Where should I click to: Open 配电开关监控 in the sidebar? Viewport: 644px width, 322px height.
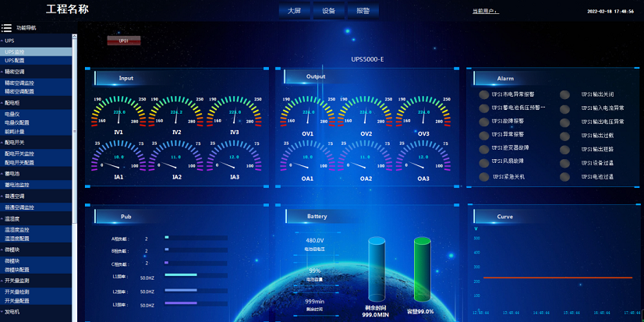[36, 154]
